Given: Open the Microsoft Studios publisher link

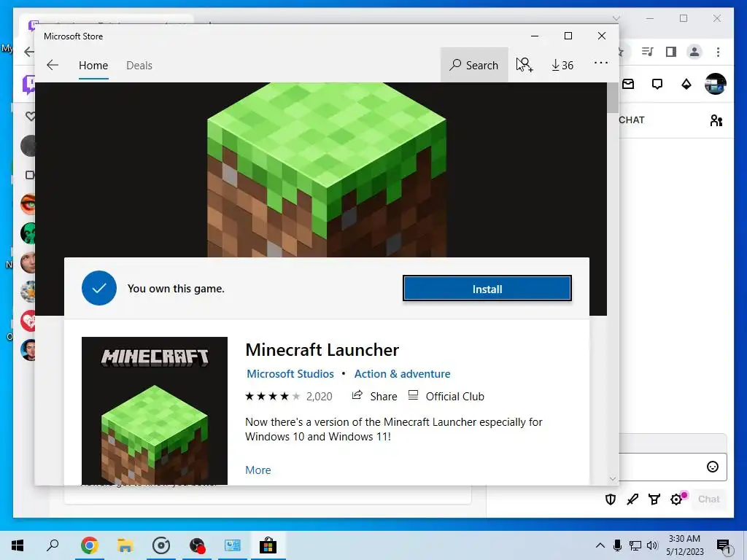Looking at the screenshot, I should point(290,374).
